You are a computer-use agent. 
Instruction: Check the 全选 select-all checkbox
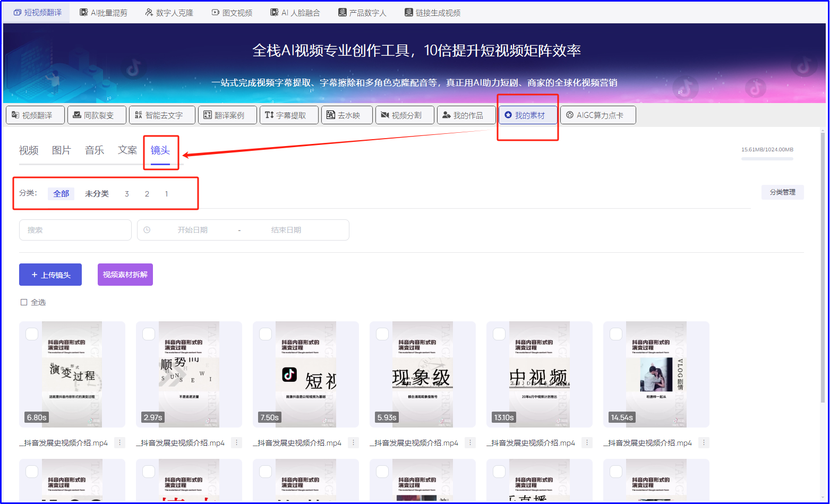24,302
